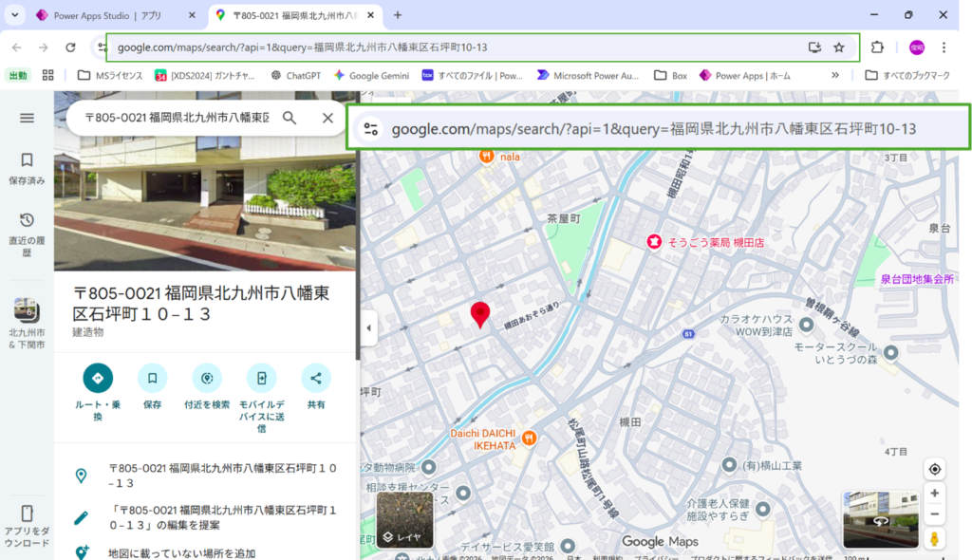This screenshot has height=560, width=972.
Task: Open the Google Maps hamburger menu
Action: [x=27, y=118]
